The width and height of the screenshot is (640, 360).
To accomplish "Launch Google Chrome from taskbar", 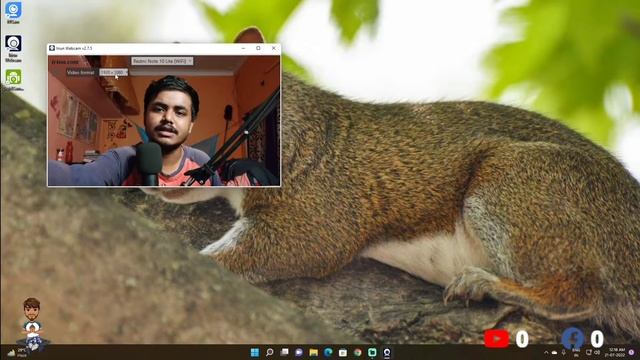I will click(x=358, y=352).
